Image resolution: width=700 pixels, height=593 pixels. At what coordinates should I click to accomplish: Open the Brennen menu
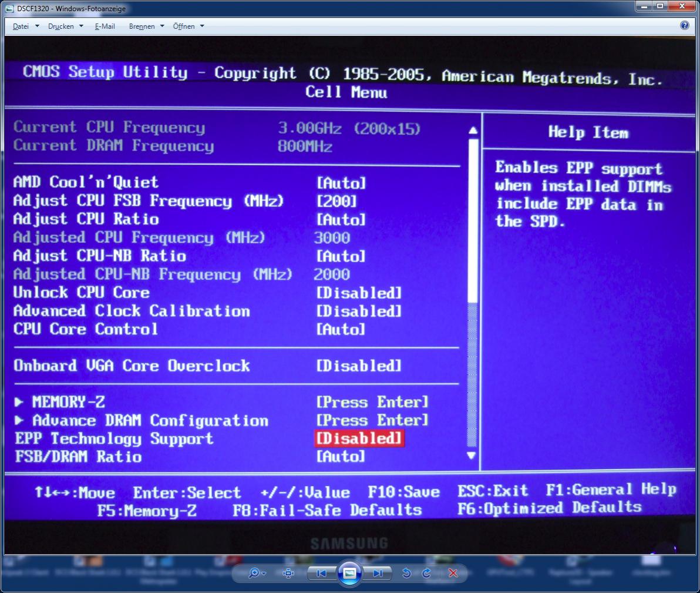(146, 26)
